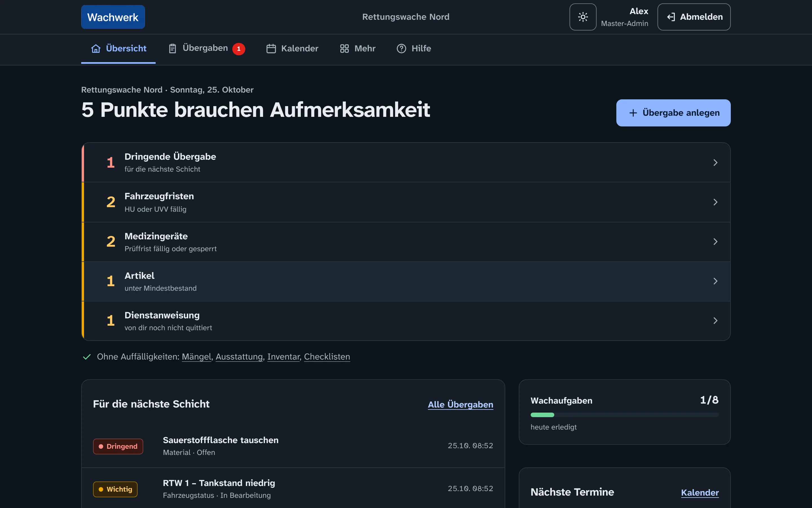The width and height of the screenshot is (812, 508).
Task: Expand Fahrzeugfristen via its chevron
Action: (x=715, y=202)
